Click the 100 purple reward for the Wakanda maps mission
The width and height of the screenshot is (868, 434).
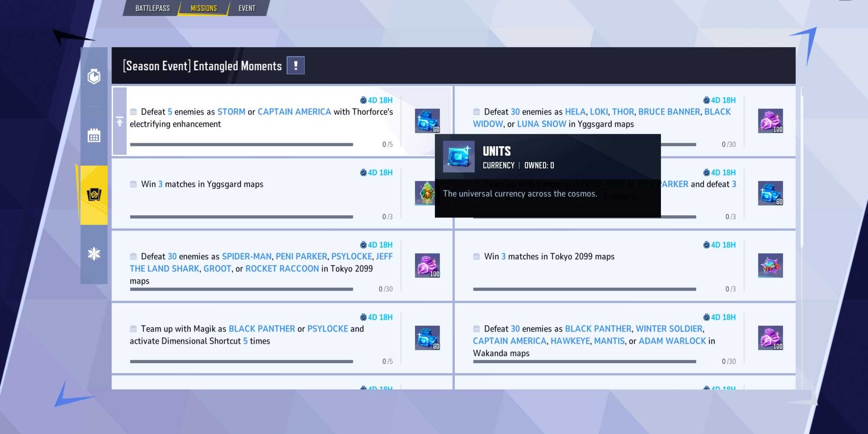click(770, 338)
